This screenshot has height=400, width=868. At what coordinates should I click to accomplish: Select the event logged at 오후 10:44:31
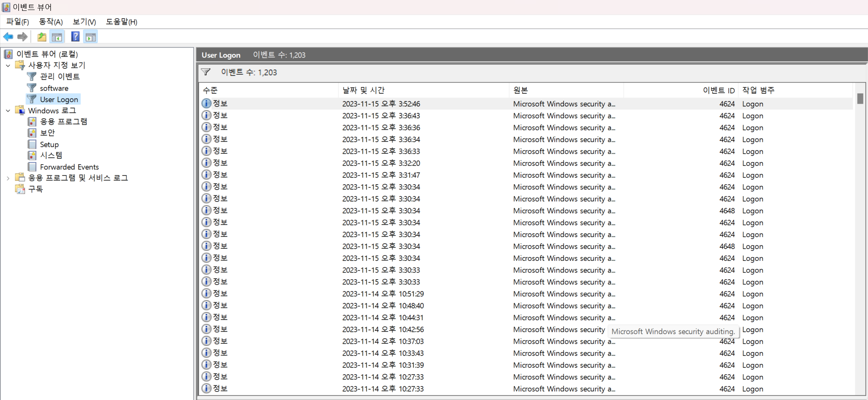[526, 317]
